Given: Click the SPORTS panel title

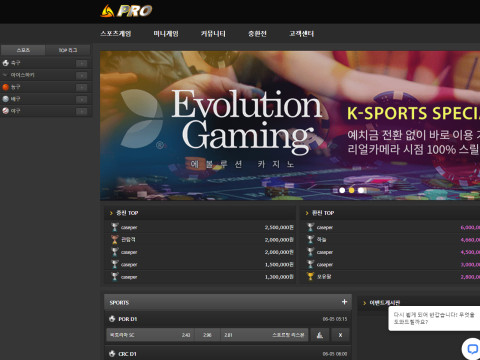Looking at the screenshot, I should (x=119, y=303).
